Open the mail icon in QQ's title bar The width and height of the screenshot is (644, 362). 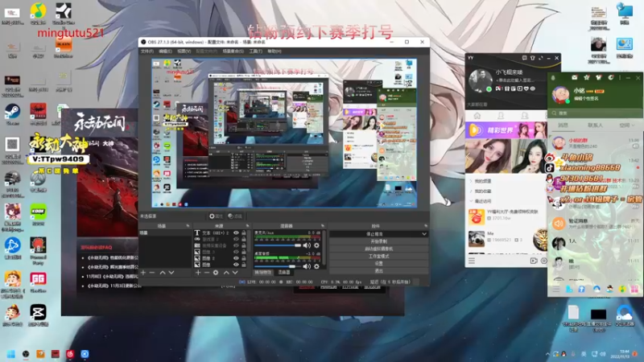point(574,77)
